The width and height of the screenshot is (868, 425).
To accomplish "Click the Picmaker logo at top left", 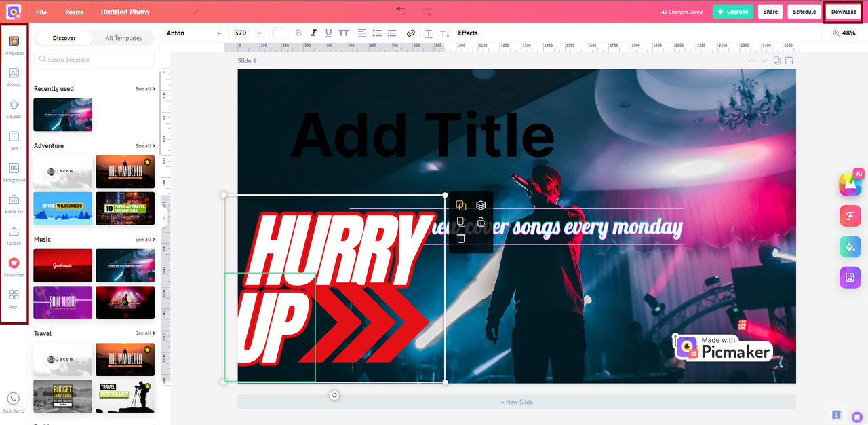I will 14,12.
